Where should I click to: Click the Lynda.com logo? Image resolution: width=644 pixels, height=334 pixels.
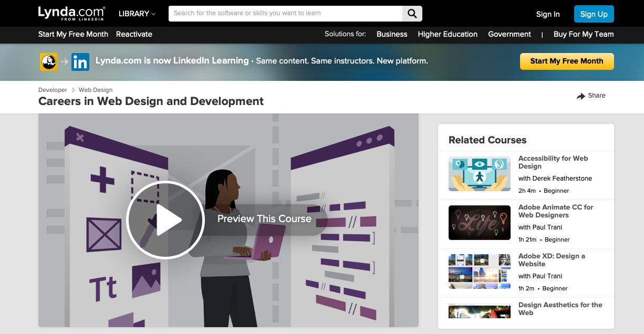tap(72, 13)
